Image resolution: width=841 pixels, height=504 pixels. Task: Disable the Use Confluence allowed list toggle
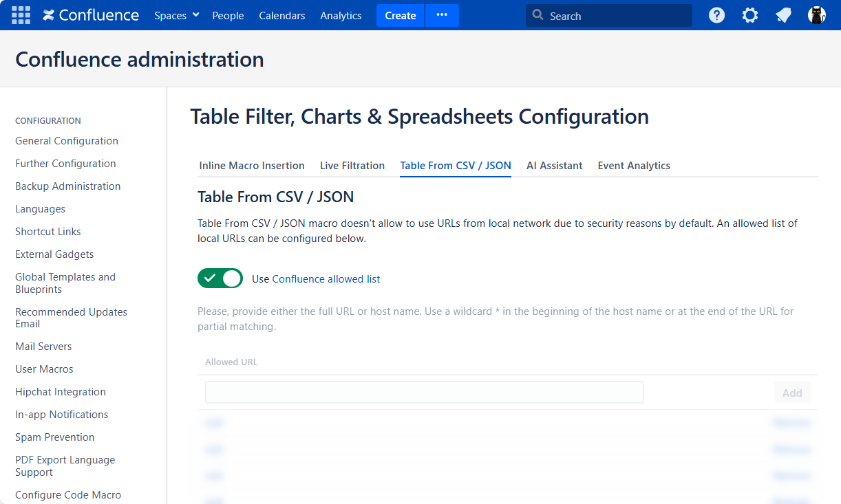220,278
